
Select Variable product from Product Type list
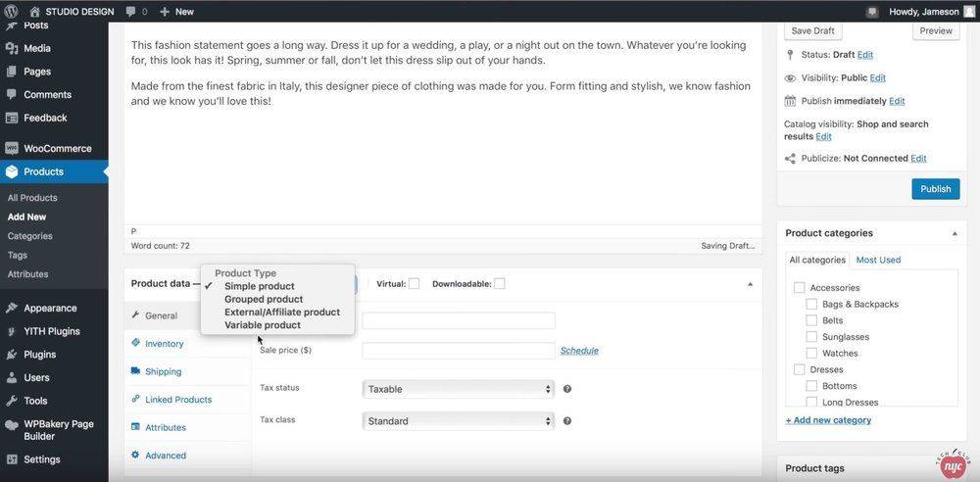coord(262,325)
